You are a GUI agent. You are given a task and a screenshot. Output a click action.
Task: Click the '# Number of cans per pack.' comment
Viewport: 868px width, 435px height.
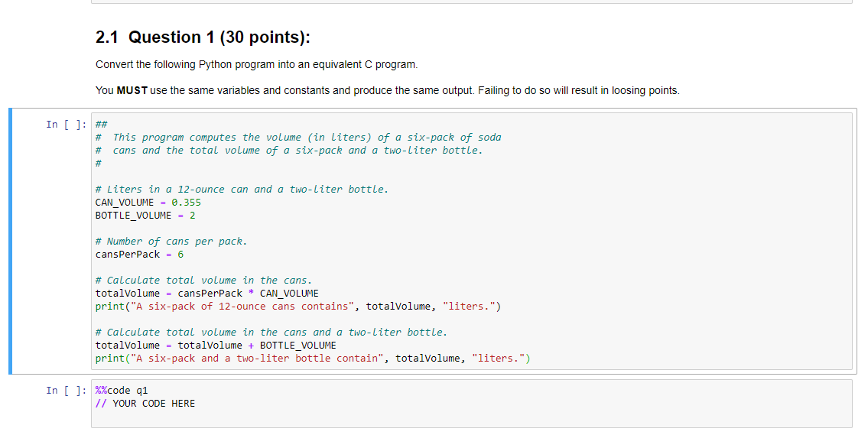pos(171,242)
